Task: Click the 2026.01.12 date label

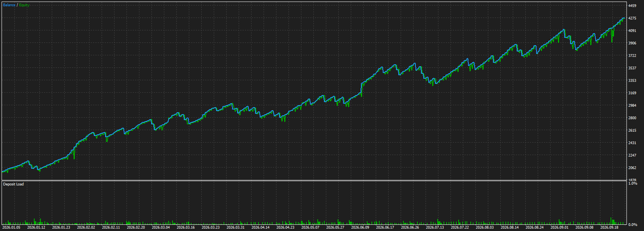Action: tap(36, 227)
